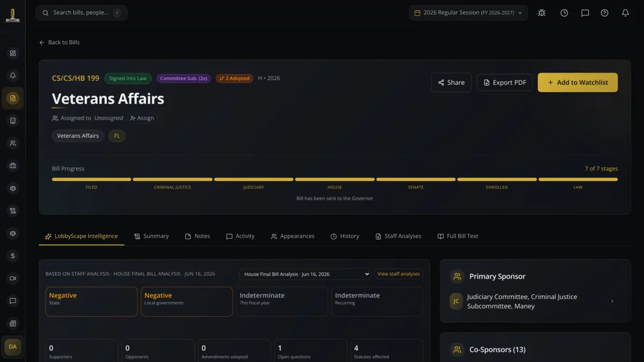Select the highlighted bills document icon in sidebar
The width and height of the screenshot is (644, 362).
pos(13,98)
